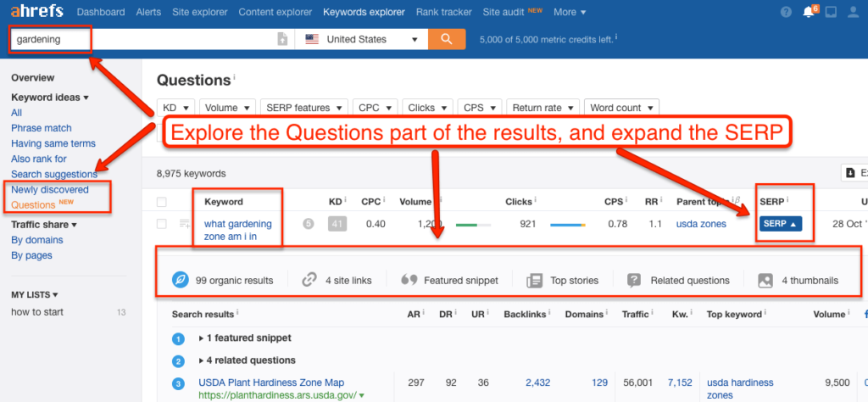Collapse the blue SERP button
The image size is (868, 402).
pyautogui.click(x=781, y=224)
